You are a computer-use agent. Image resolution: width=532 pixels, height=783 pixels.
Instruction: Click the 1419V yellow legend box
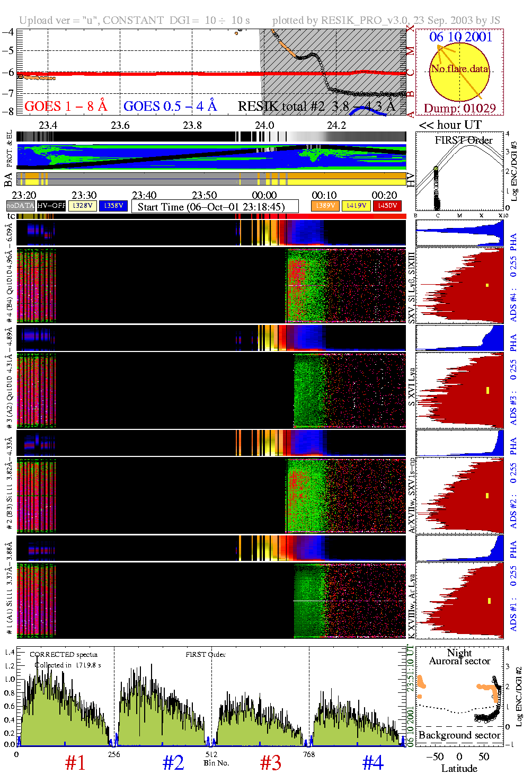tap(357, 206)
